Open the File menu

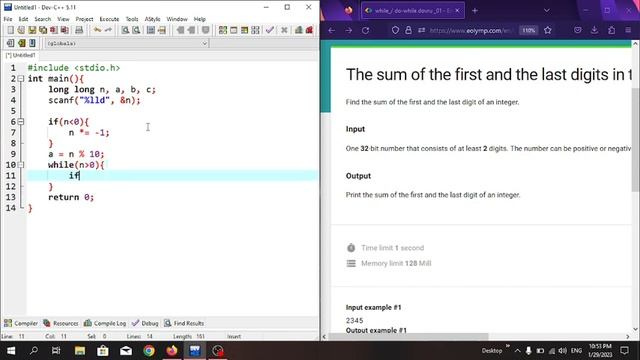pos(8,19)
